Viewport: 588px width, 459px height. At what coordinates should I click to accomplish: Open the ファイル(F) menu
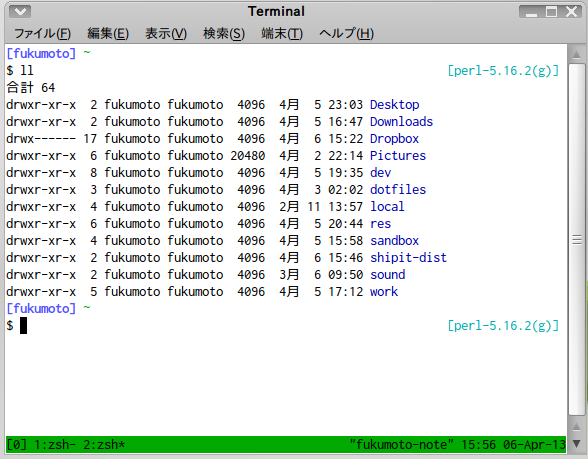42,33
